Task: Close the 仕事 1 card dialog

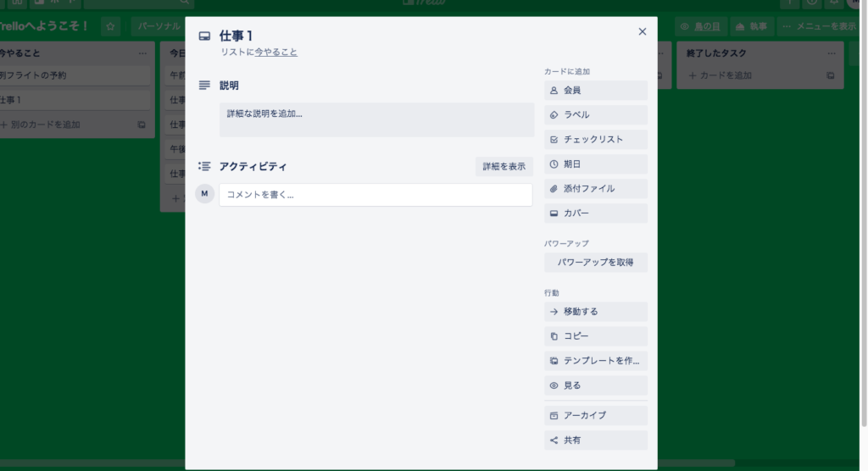Action: point(643,31)
